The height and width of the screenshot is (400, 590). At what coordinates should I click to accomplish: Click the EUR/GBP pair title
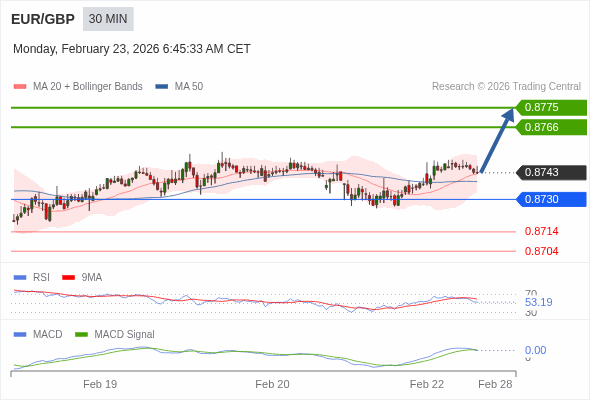(43, 19)
